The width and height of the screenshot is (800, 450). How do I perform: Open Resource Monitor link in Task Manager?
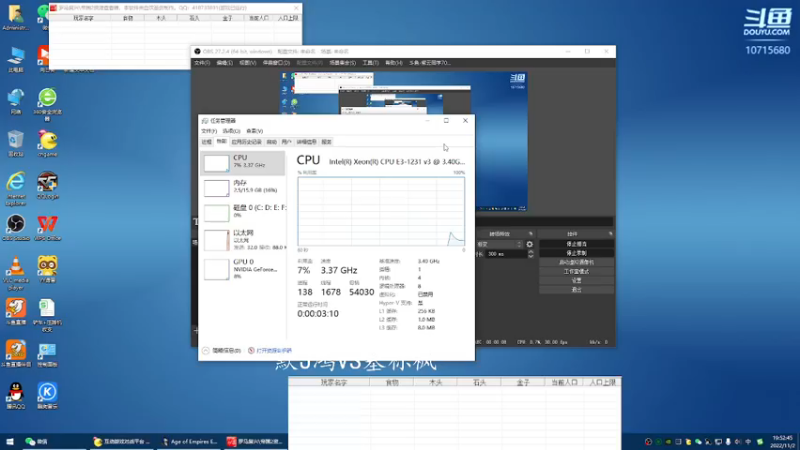[x=270, y=351]
